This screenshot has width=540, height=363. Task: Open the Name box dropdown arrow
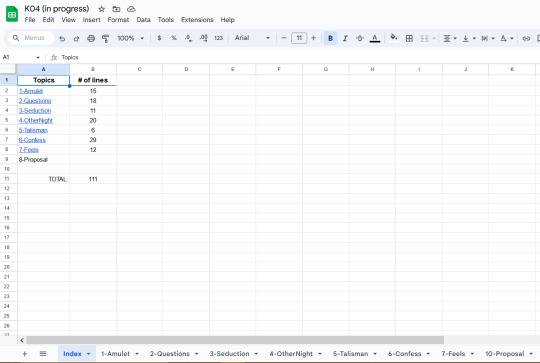point(38,58)
